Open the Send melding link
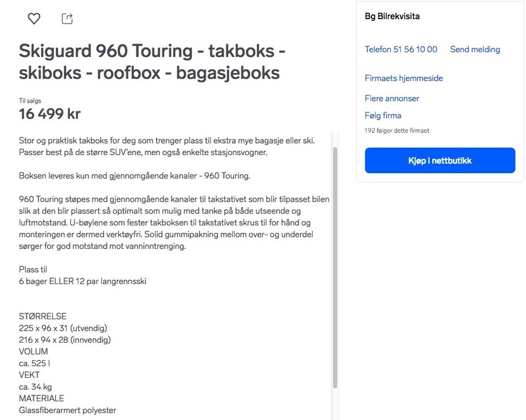526x420 pixels. point(474,49)
